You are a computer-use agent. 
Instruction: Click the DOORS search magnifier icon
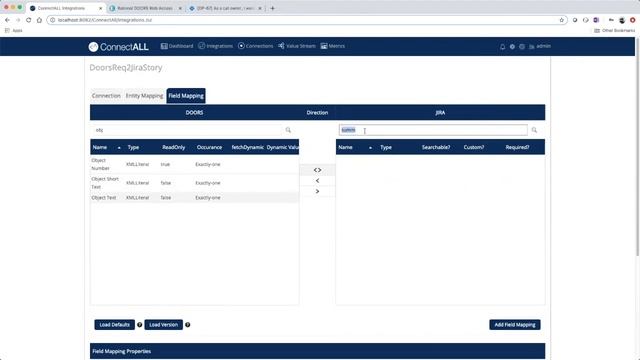288,130
